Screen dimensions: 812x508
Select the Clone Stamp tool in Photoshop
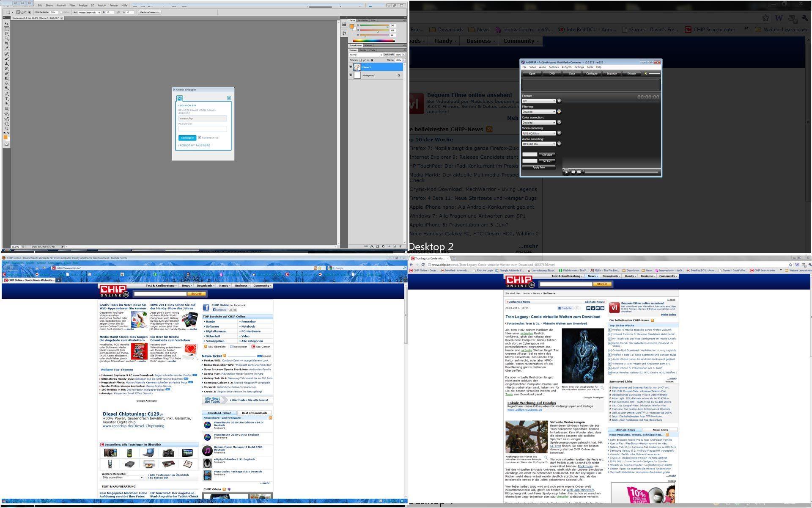tap(5, 63)
